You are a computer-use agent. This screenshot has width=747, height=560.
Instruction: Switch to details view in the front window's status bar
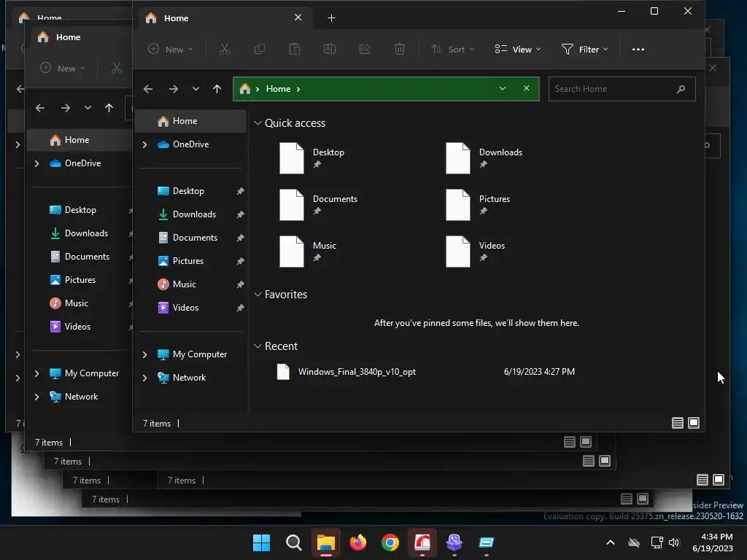coord(678,423)
